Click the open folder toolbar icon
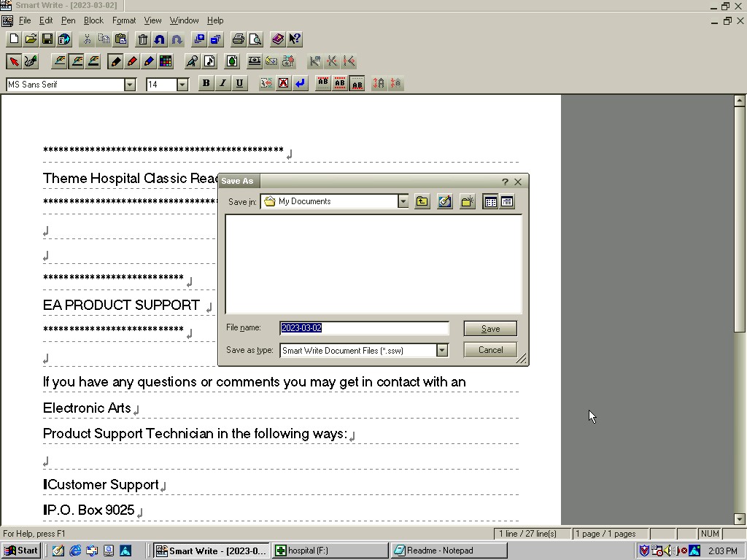Image resolution: width=747 pixels, height=560 pixels. (31, 39)
